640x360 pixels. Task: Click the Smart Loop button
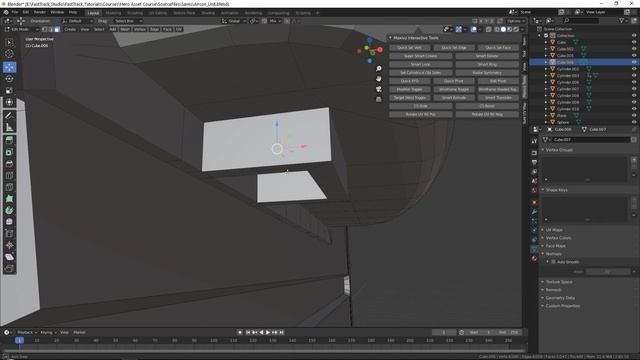[420, 64]
